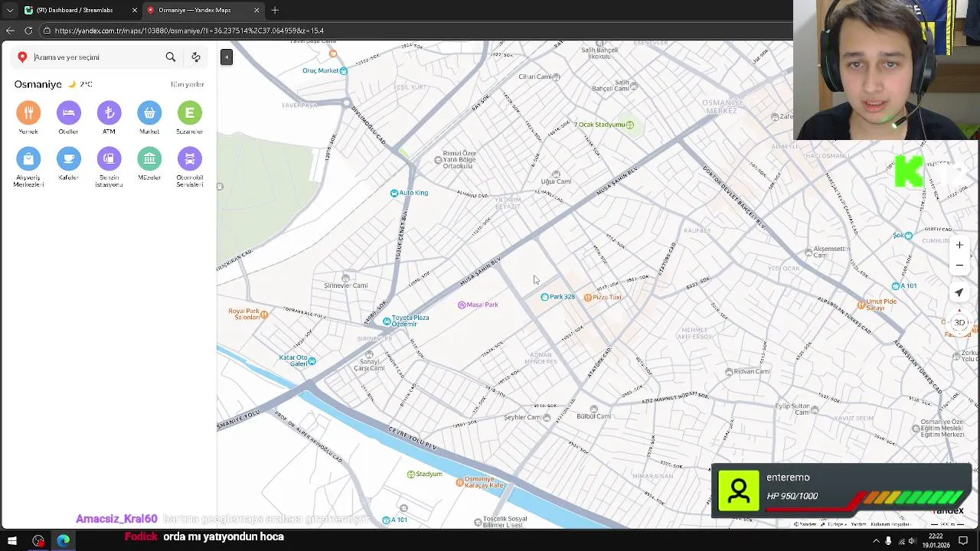
Task: Open taskbar volume speaker icon
Action: click(913, 541)
